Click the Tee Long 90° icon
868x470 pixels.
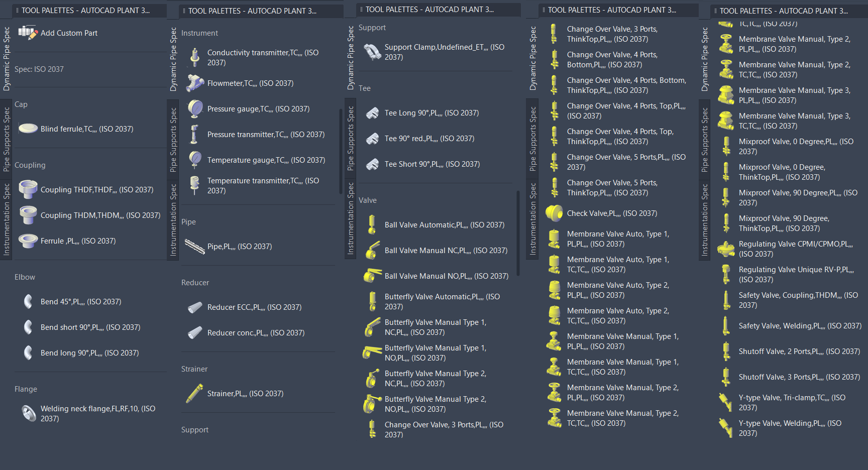[x=372, y=112]
